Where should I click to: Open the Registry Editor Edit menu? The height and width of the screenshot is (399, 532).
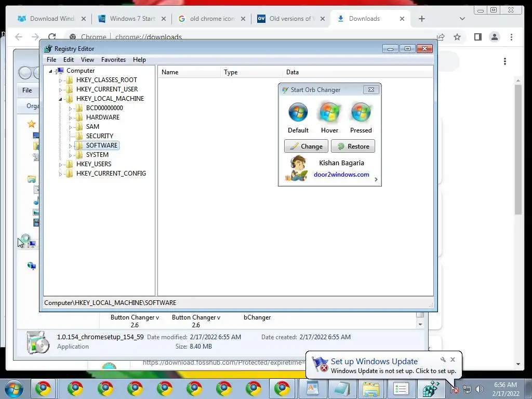68,60
